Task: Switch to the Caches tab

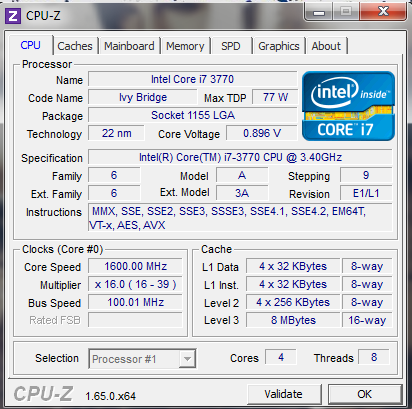Action: (x=75, y=46)
